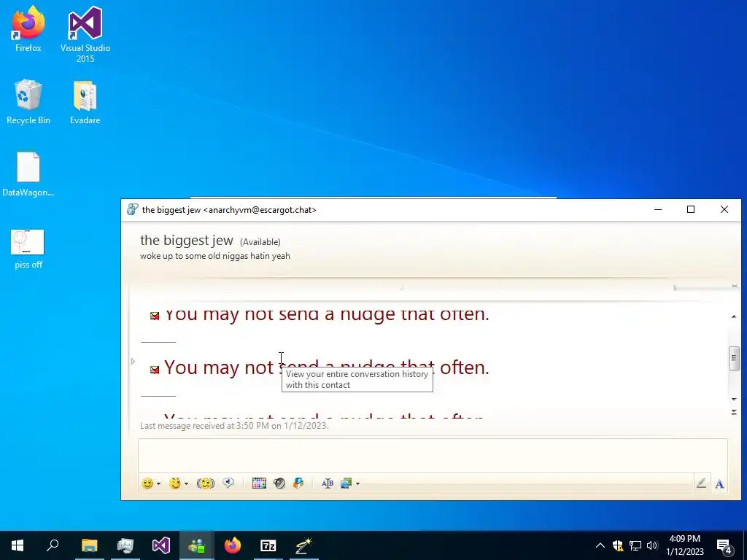Open File Explorer from the taskbar
The height and width of the screenshot is (560, 747).
(x=89, y=545)
